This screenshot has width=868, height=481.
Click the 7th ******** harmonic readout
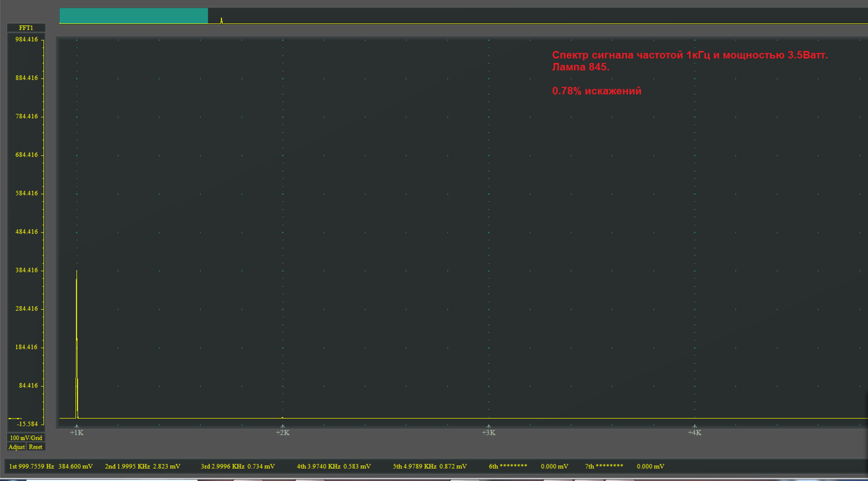click(x=604, y=466)
